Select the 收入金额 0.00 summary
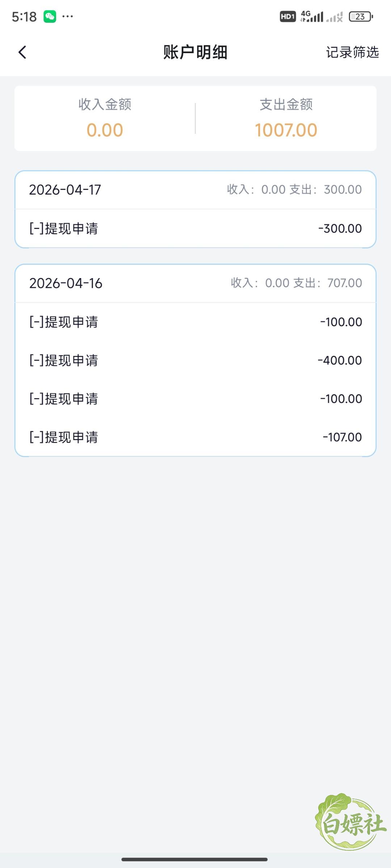391x868 pixels. pos(105,118)
